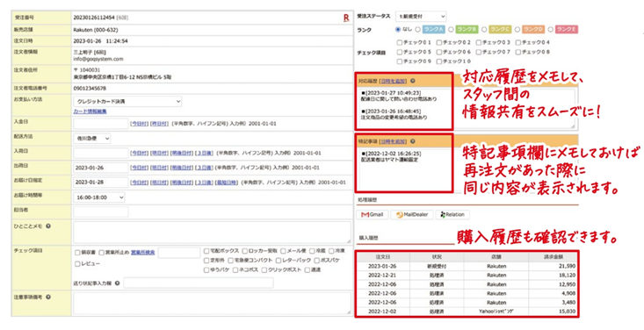
Task: Click the pink ランクE label
Action: pyautogui.click(x=567, y=30)
